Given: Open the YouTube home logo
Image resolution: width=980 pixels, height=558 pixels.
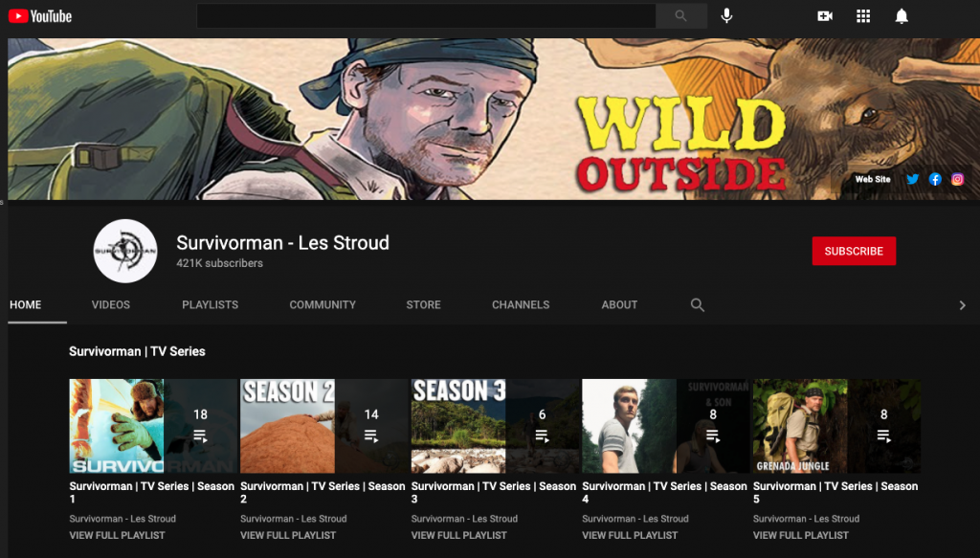Looking at the screenshot, I should pyautogui.click(x=40, y=16).
